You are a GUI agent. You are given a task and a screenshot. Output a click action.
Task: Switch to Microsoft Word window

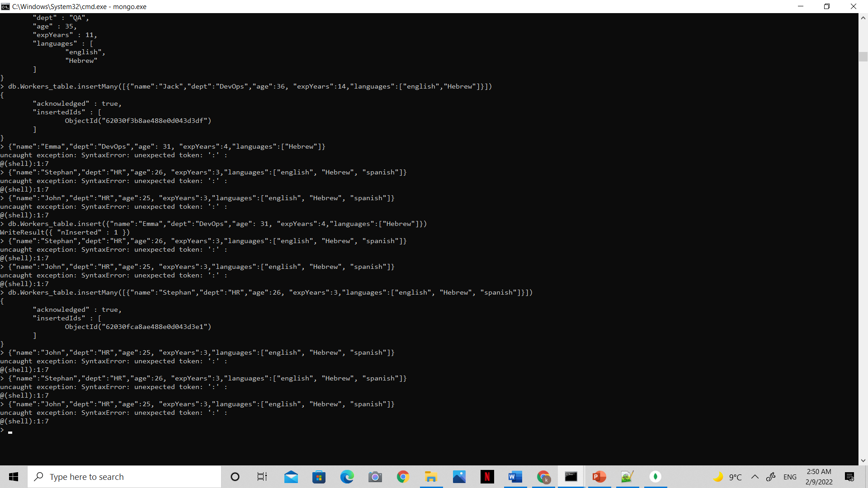[x=515, y=477]
